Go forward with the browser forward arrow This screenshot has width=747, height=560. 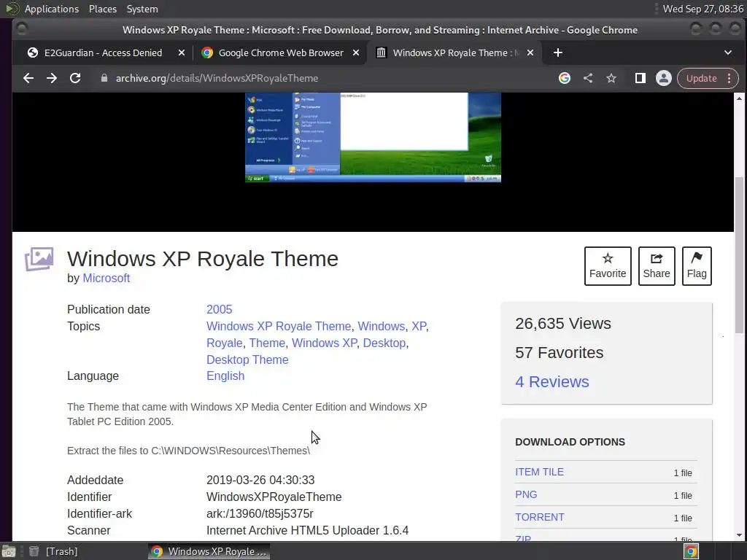click(52, 78)
